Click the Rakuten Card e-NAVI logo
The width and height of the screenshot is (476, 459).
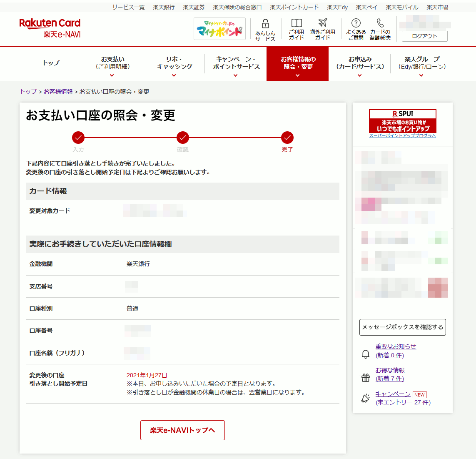pyautogui.click(x=50, y=28)
